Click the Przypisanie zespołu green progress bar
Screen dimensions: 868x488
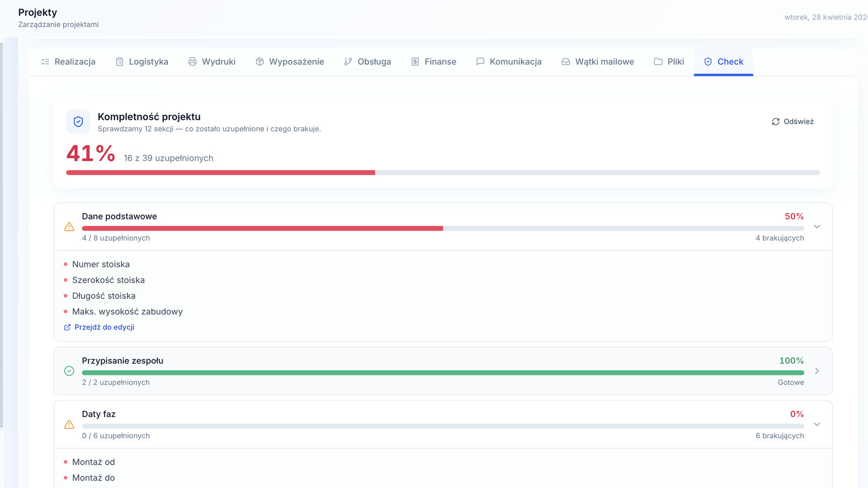pyautogui.click(x=443, y=373)
